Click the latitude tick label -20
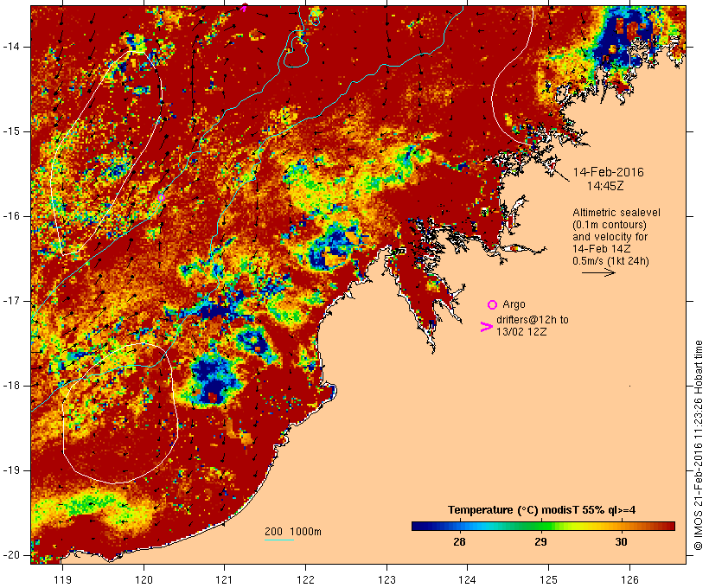 tap(10, 555)
